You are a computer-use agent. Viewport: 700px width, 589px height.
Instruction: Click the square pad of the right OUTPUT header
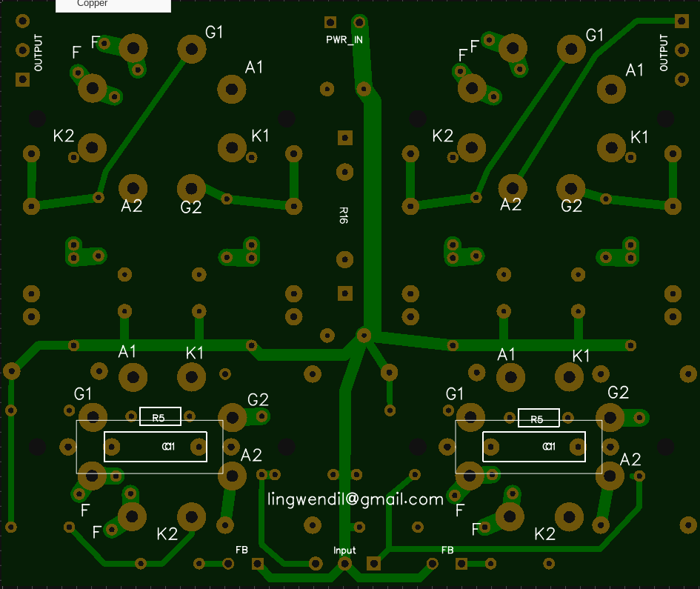coord(681,21)
